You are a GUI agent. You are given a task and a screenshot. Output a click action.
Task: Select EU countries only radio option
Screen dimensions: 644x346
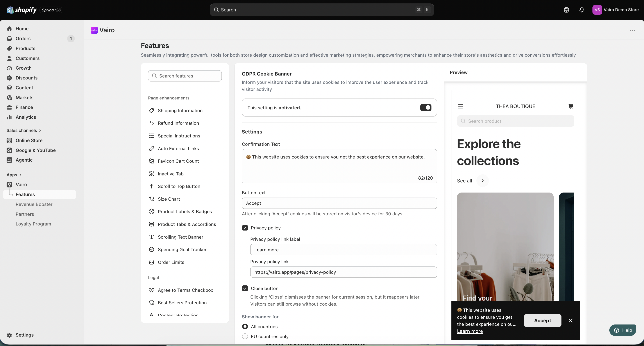245,336
